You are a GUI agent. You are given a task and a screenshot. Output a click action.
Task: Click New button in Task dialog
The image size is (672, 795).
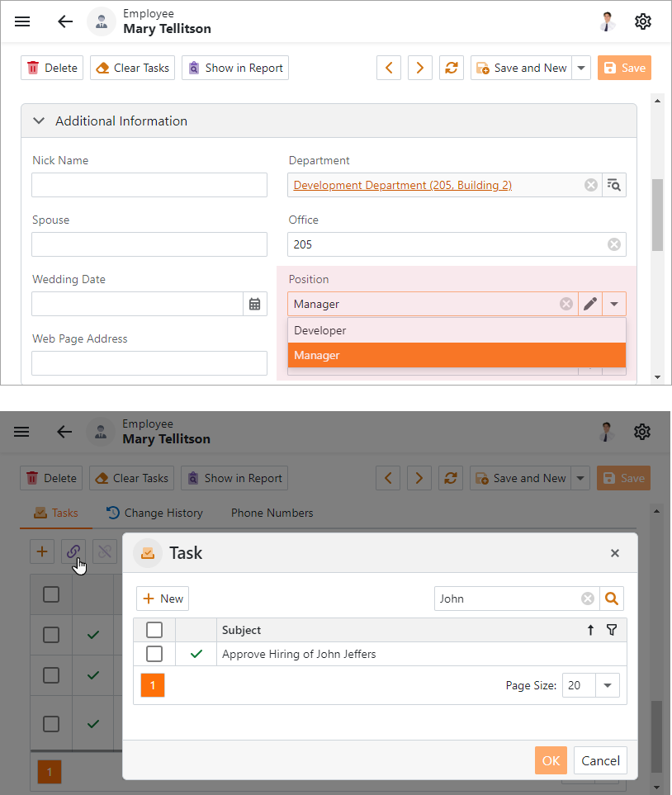pyautogui.click(x=163, y=599)
